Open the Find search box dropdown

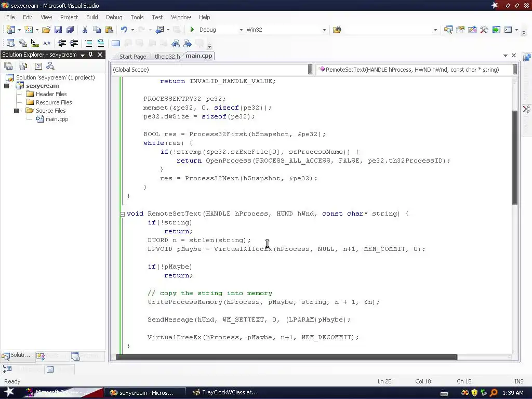435,30
